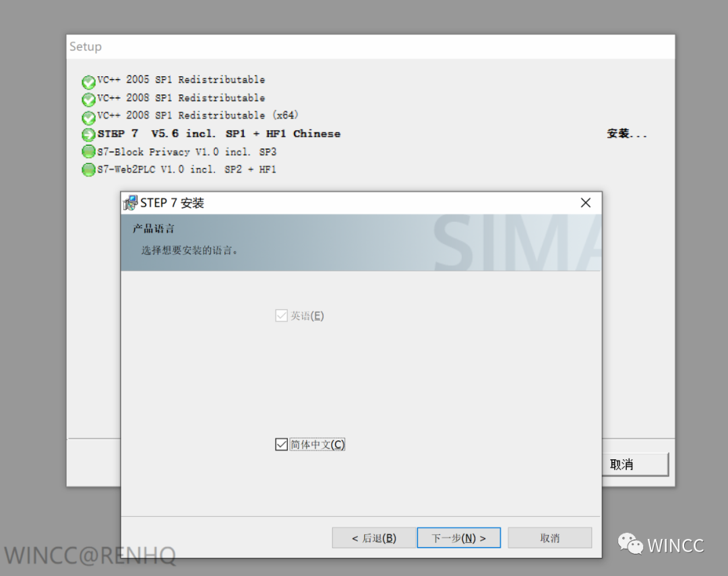Select the row 'S7-Web2PLC V1.0 incl. SP2 + HF1'

point(187,169)
